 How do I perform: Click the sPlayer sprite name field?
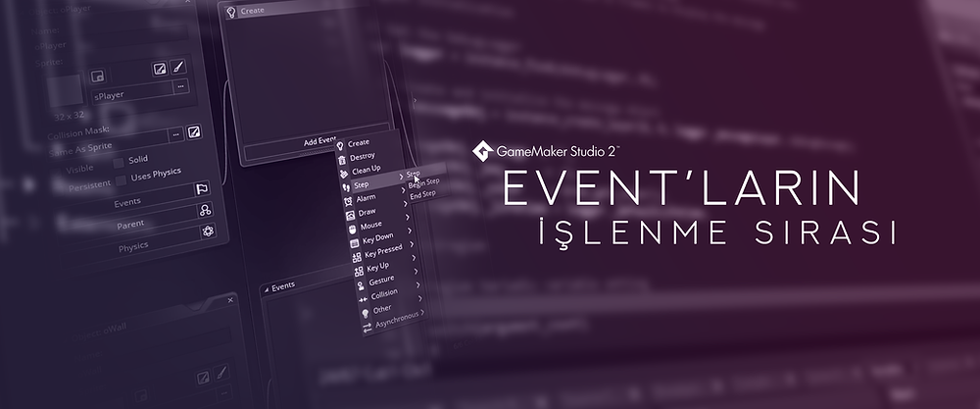tap(132, 96)
